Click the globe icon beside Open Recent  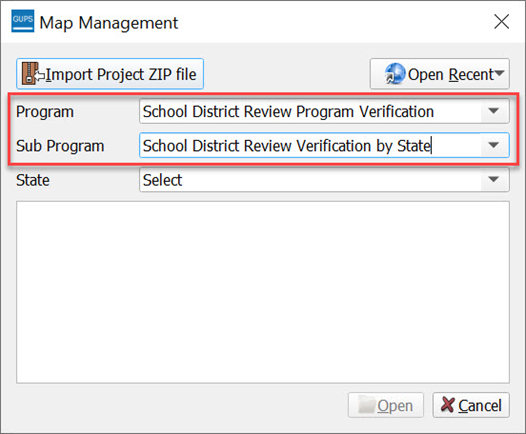click(395, 73)
